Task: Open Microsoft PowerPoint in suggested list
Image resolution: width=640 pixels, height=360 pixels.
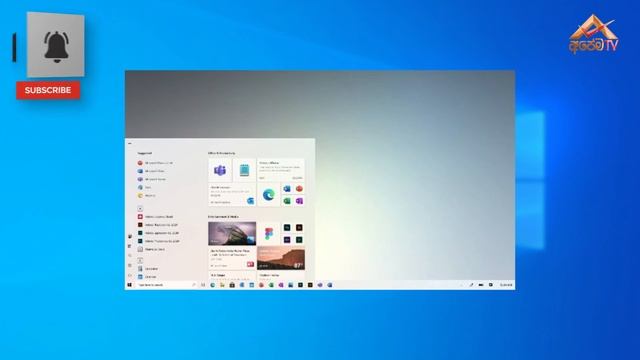Action: (156, 163)
